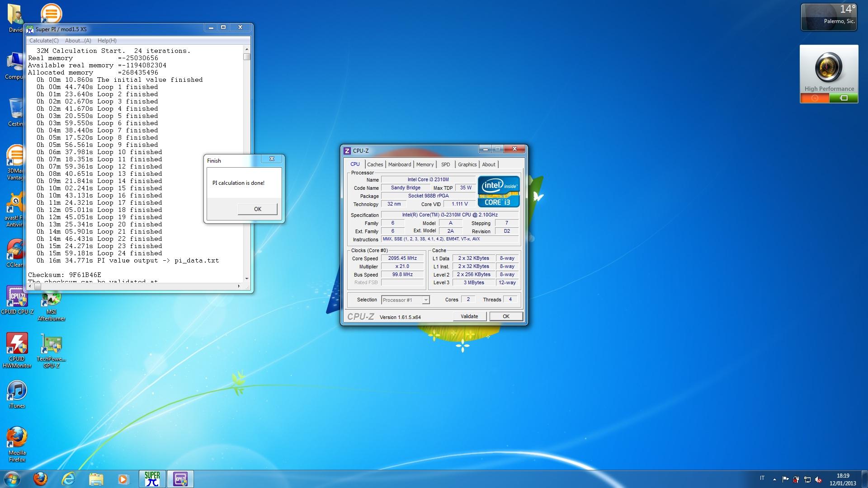Click the Loop 24 finished line

tap(99, 253)
